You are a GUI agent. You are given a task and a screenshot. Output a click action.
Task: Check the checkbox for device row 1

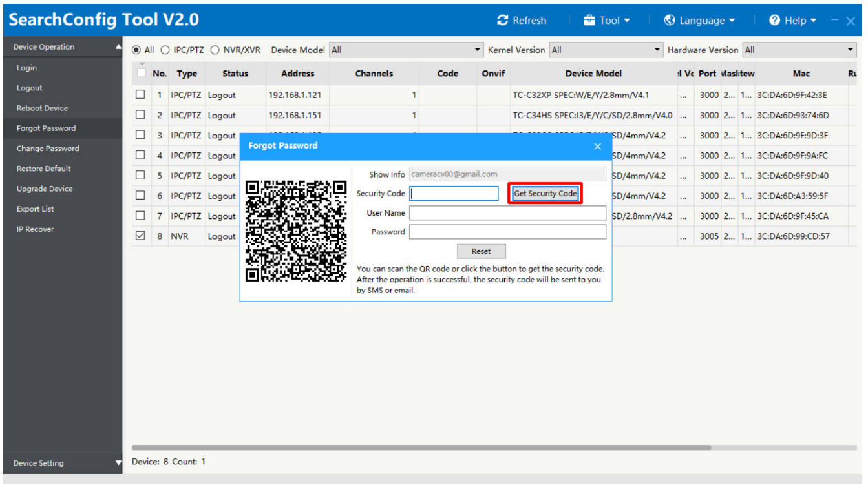pos(140,95)
